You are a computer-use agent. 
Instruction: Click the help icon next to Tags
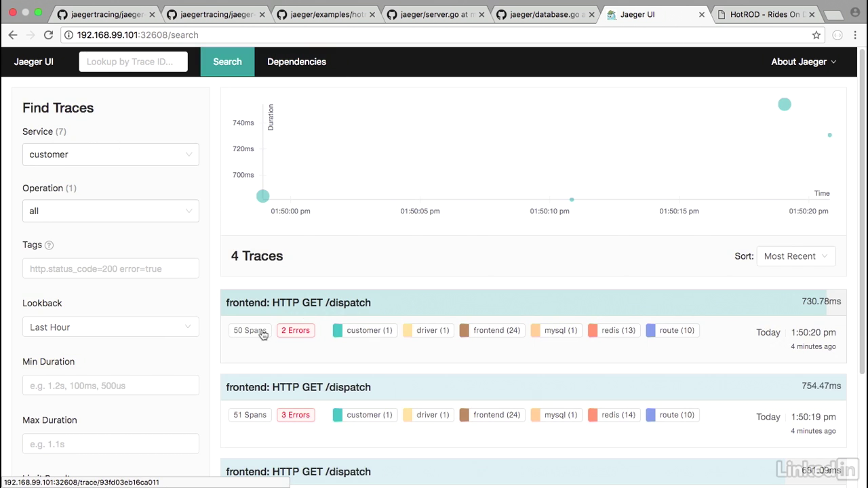point(49,245)
